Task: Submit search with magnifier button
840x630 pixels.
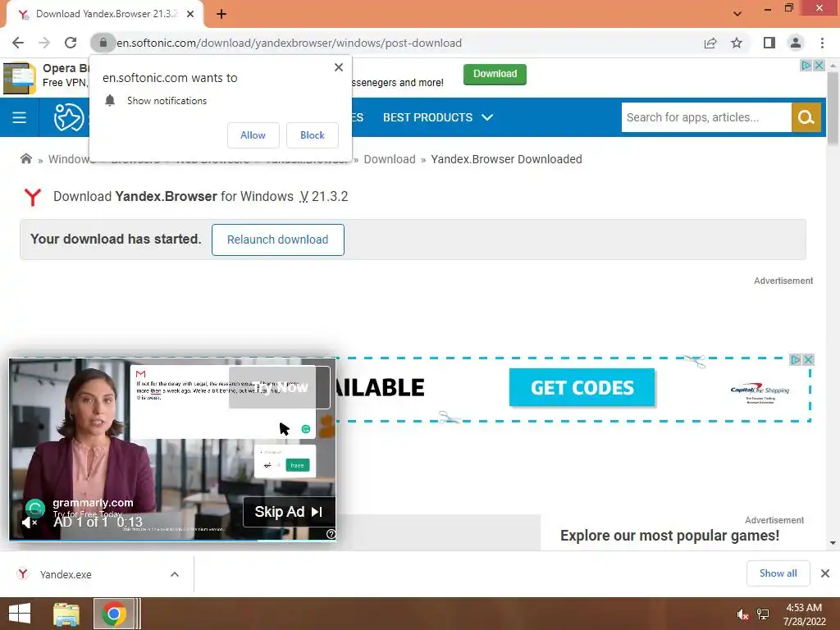Action: [x=806, y=117]
